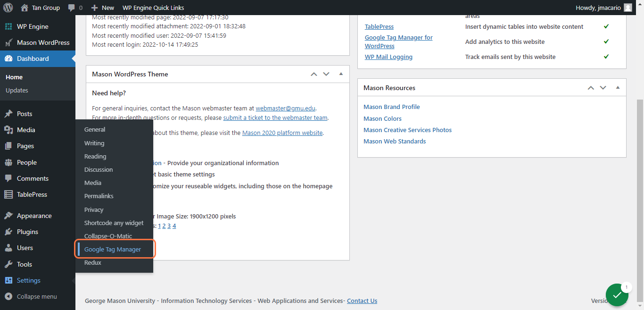The image size is (644, 310).
Task: Select Media in Settings flyout submenu
Action: [93, 183]
